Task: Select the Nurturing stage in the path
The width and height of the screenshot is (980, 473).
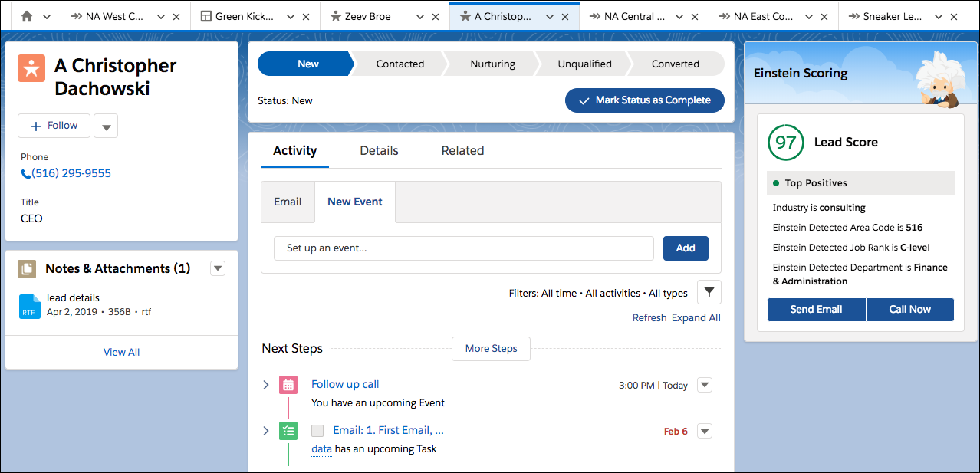Action: pos(492,64)
